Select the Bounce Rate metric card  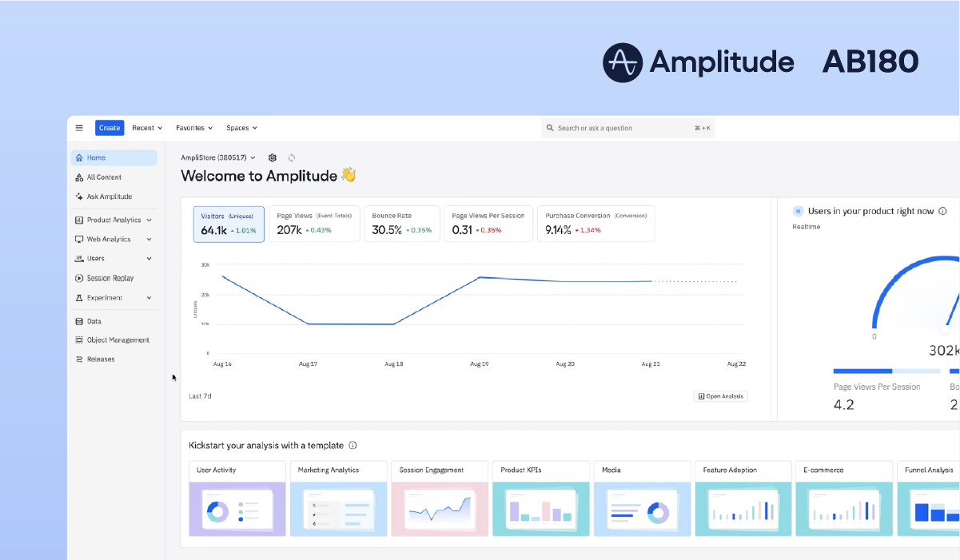click(x=401, y=224)
